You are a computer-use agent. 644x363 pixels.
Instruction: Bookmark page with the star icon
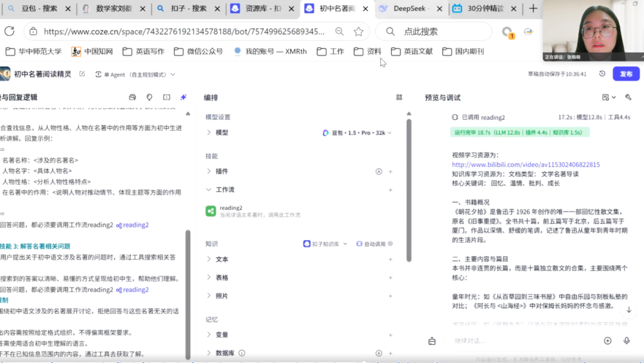pyautogui.click(x=358, y=32)
